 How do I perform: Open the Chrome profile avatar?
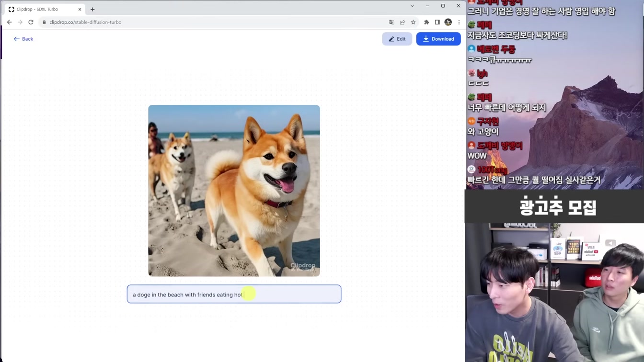[448, 22]
